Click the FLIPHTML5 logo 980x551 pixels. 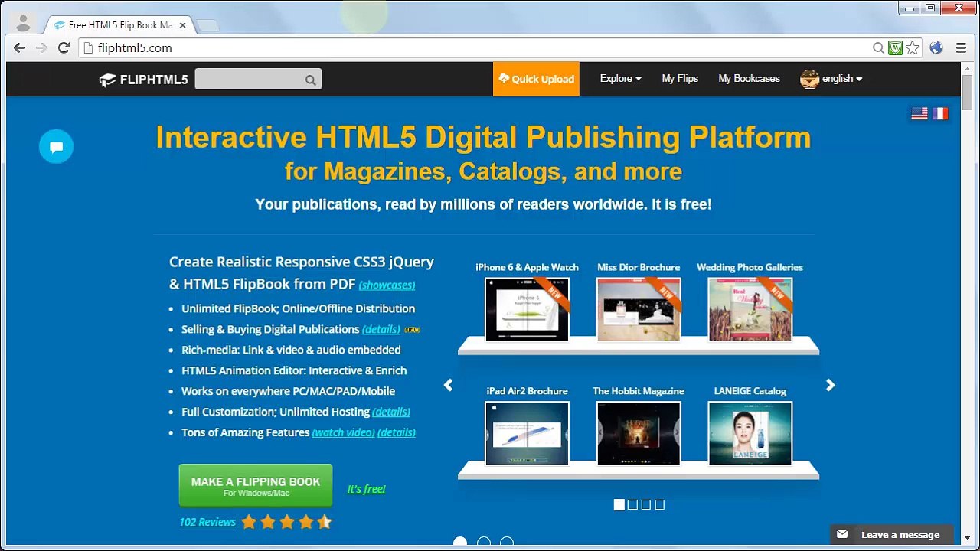(143, 80)
